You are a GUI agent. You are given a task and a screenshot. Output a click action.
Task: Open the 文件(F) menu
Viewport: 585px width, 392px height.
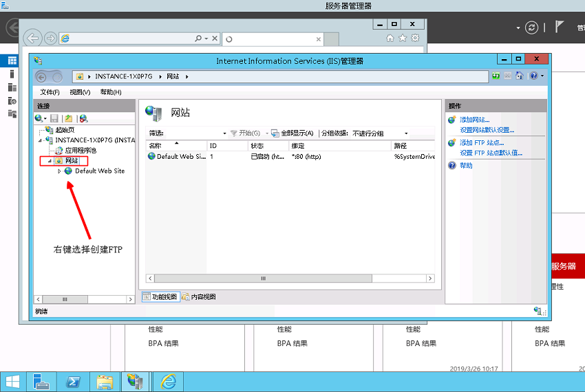point(50,92)
